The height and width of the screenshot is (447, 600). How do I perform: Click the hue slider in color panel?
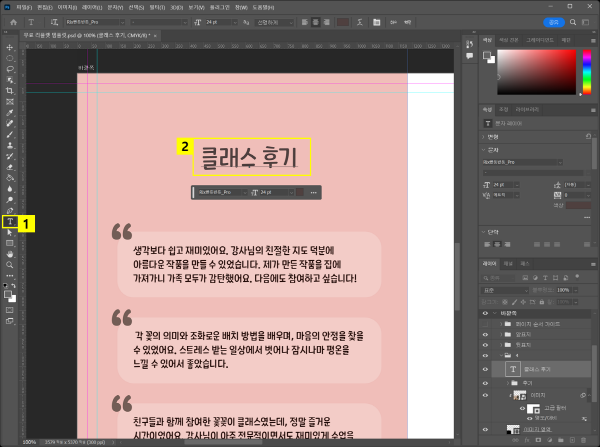coord(588,72)
